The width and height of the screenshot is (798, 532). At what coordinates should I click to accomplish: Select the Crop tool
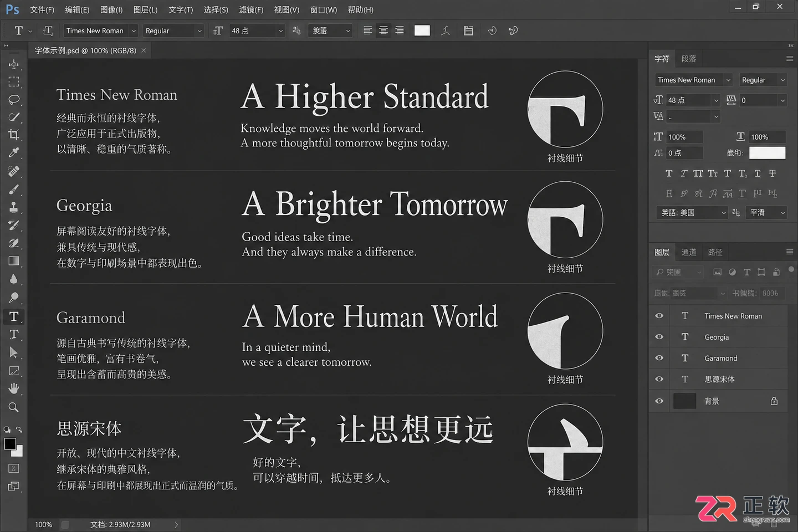point(14,135)
